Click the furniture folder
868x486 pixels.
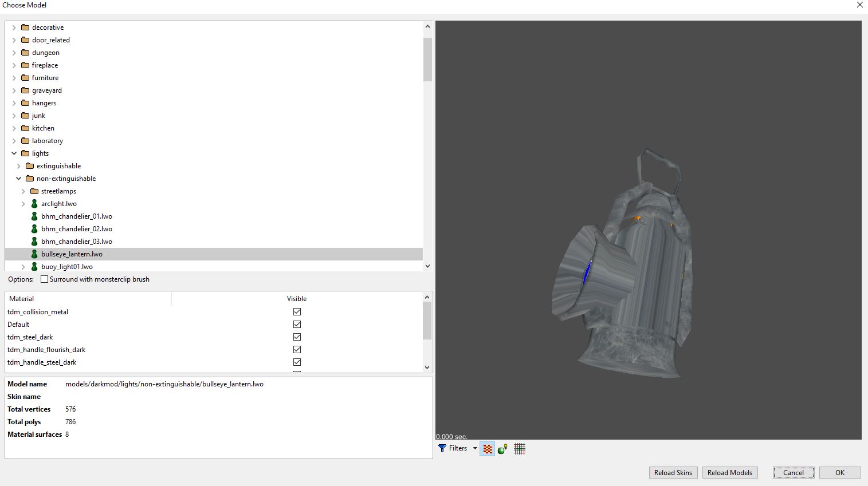[x=45, y=78]
